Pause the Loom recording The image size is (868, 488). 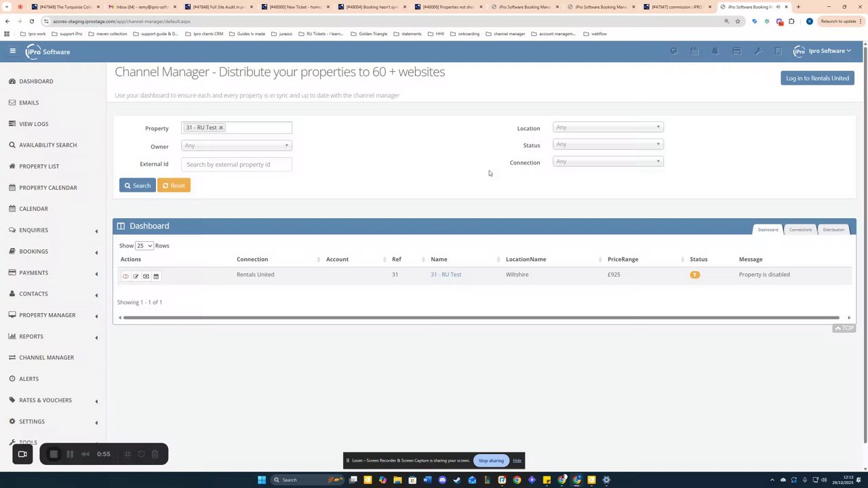point(70,454)
